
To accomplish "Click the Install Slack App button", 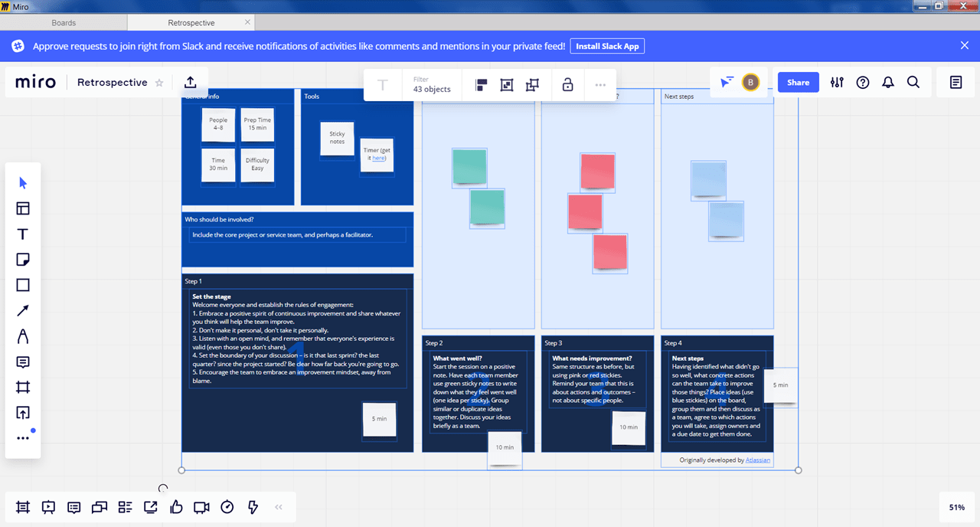I will 607,46.
